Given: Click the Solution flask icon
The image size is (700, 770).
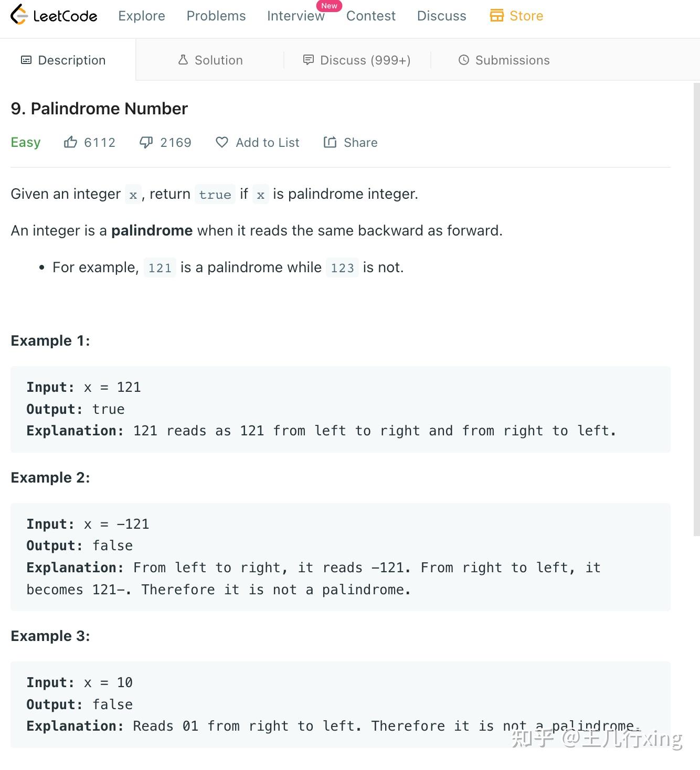Looking at the screenshot, I should pyautogui.click(x=183, y=60).
